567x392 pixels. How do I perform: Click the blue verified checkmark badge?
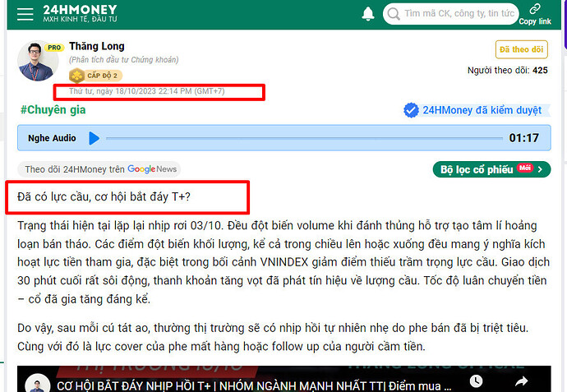tap(411, 110)
